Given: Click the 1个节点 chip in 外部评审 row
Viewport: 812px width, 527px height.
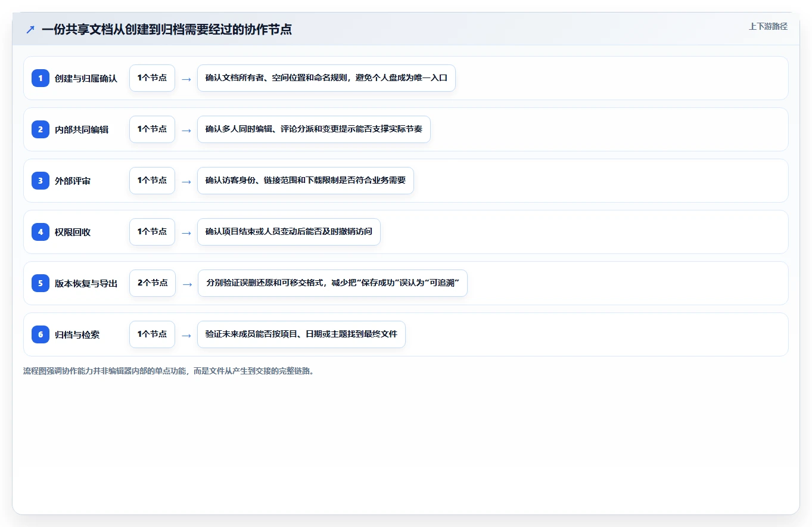Looking at the screenshot, I should (x=152, y=181).
